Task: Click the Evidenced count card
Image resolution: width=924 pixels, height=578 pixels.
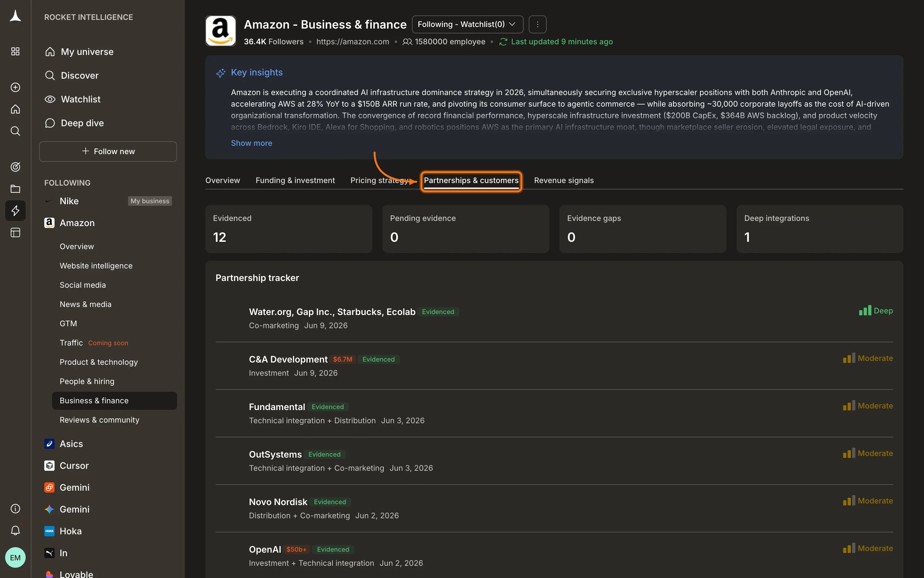Action: (289, 229)
